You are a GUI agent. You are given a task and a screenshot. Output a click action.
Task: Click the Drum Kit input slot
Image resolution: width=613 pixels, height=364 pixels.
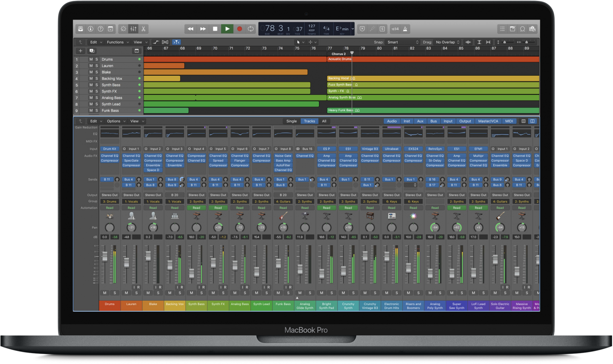[x=110, y=149]
